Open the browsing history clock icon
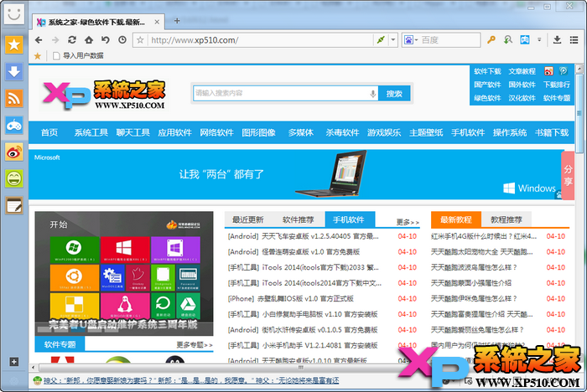 click(x=122, y=39)
